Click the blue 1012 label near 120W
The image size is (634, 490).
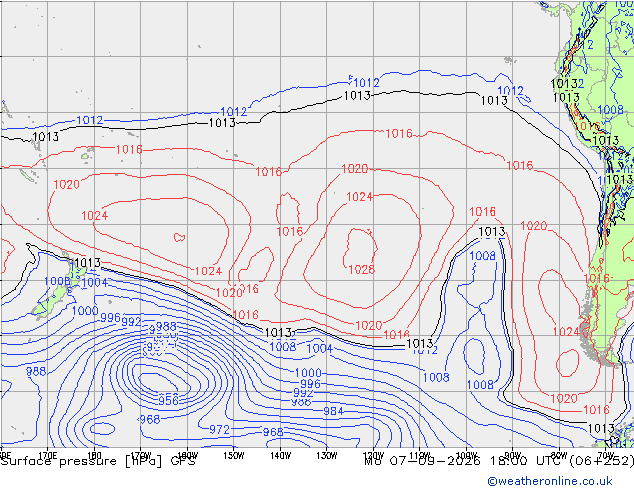(x=366, y=83)
